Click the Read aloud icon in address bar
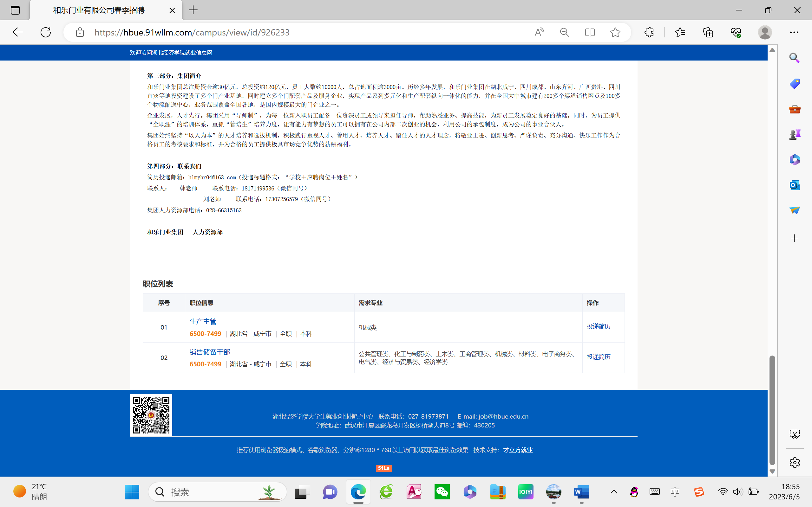 click(539, 32)
